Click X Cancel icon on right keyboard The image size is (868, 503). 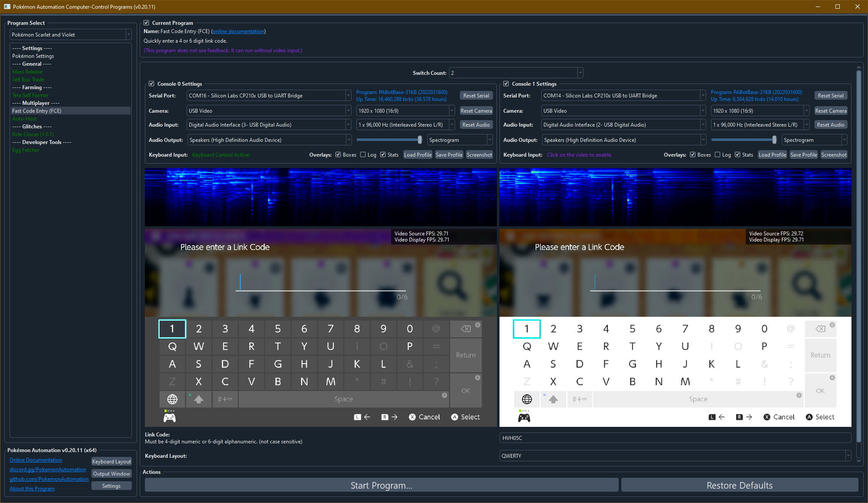coord(767,417)
